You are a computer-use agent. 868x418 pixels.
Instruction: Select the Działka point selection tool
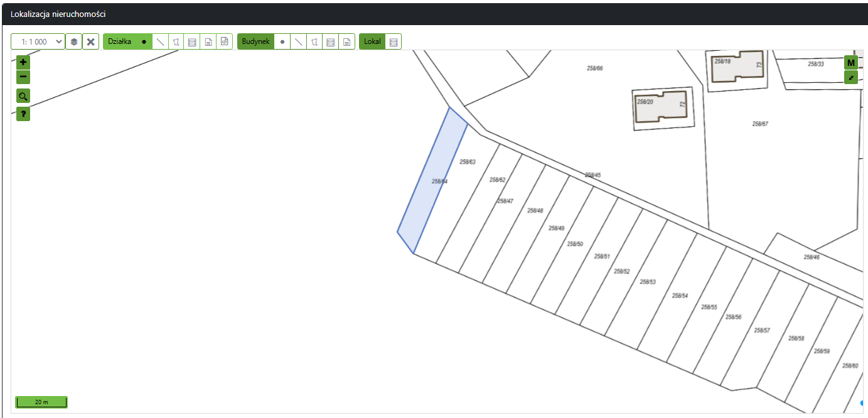[x=144, y=41]
